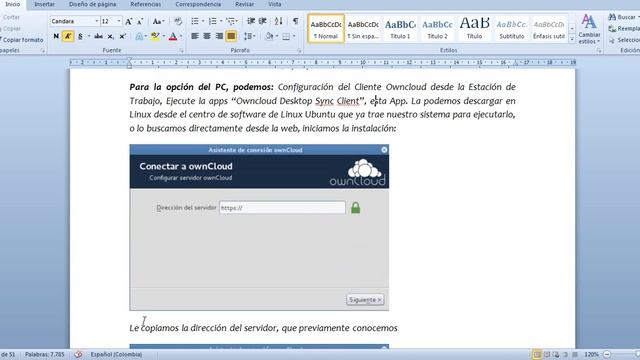Toggle subscript formatting
Screen dimensions: 640x360
[x=110, y=36]
